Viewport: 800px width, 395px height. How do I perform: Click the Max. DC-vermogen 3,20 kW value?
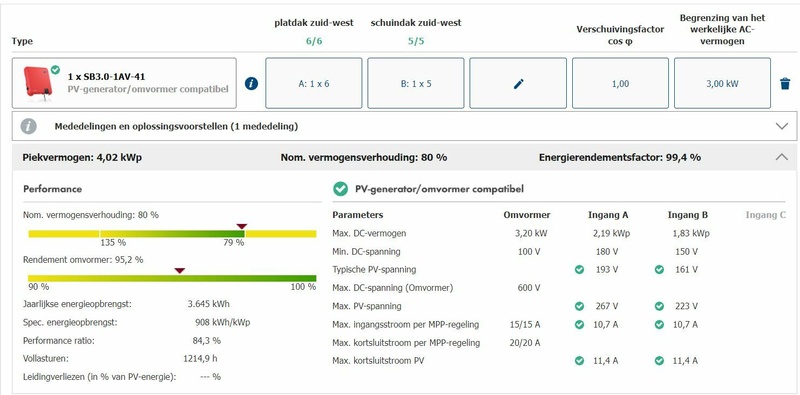click(x=531, y=233)
